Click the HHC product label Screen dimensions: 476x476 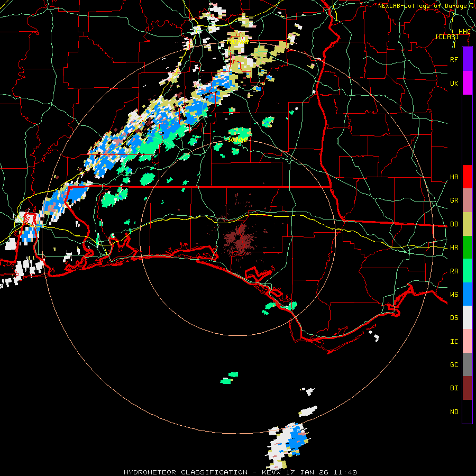coord(464,31)
